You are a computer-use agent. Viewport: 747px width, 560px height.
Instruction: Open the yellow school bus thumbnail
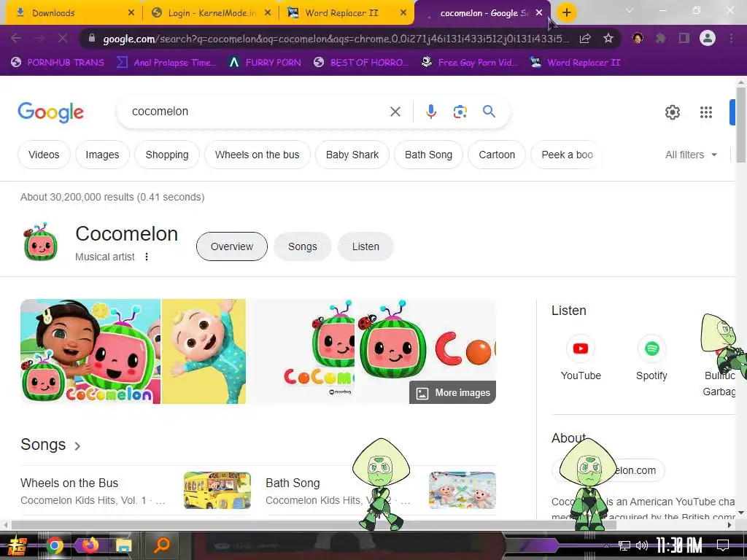[x=217, y=490]
